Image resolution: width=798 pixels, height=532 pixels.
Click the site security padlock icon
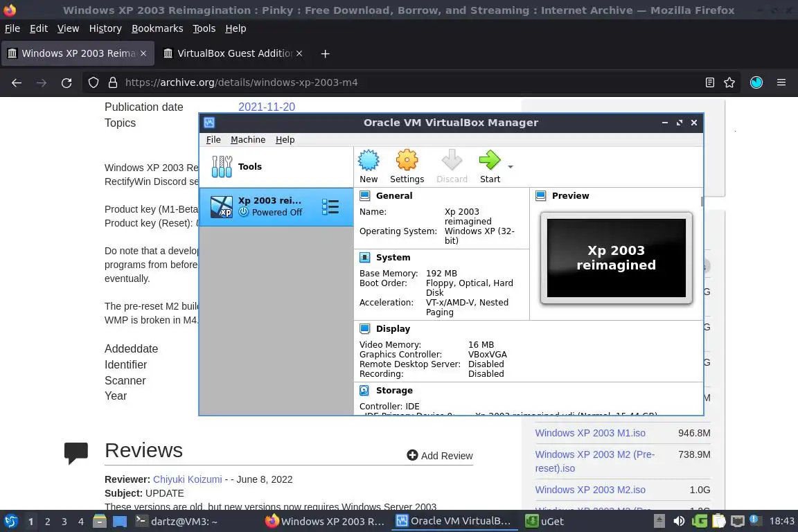click(x=112, y=82)
